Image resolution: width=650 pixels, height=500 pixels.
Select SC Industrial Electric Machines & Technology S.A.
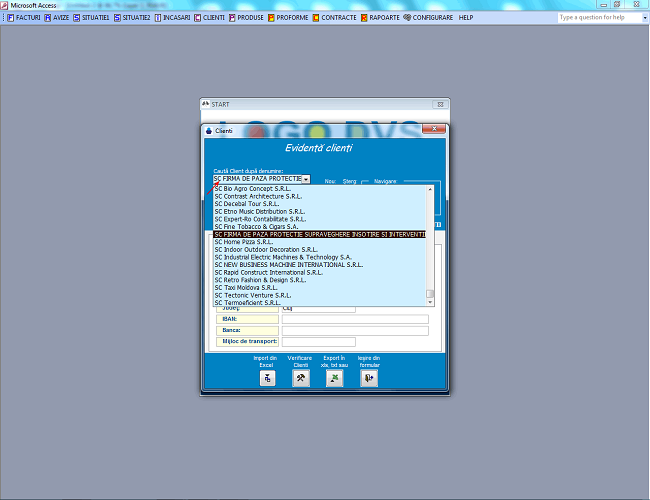pos(320,257)
